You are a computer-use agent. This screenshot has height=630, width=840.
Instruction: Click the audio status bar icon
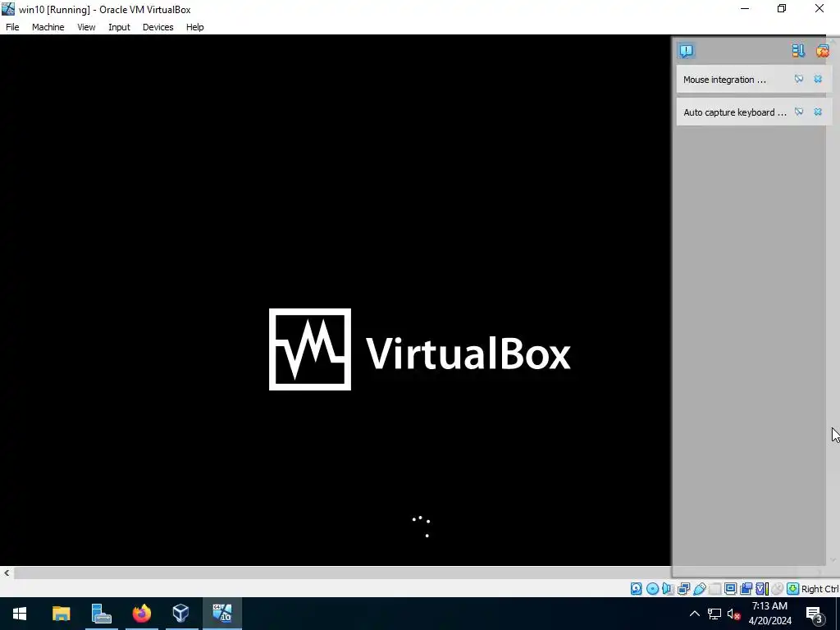tap(668, 589)
